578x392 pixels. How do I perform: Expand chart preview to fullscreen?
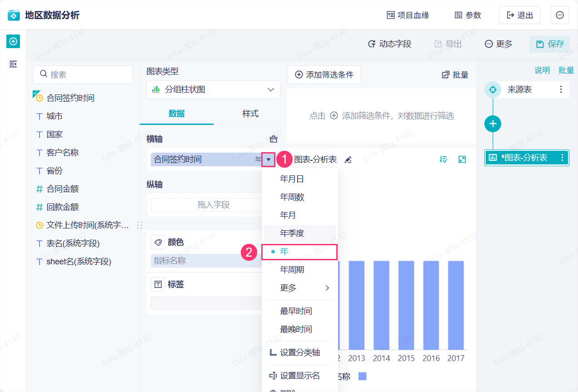coord(462,159)
